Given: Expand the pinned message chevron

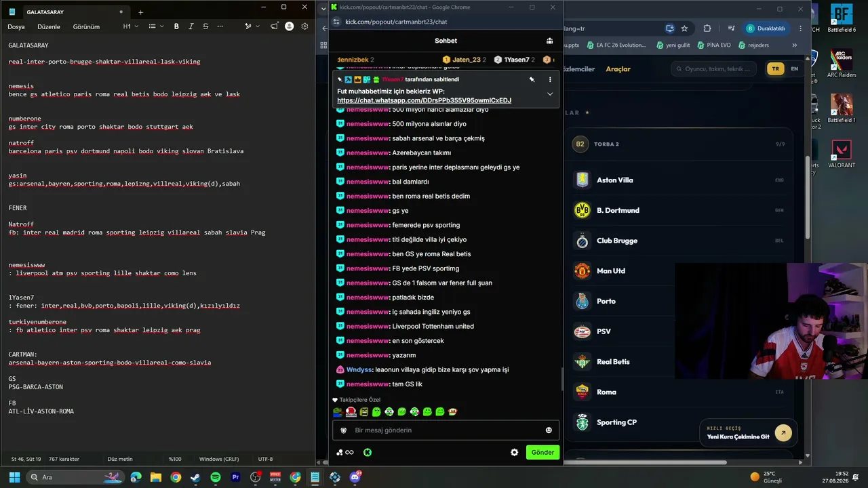Looking at the screenshot, I should 550,94.
